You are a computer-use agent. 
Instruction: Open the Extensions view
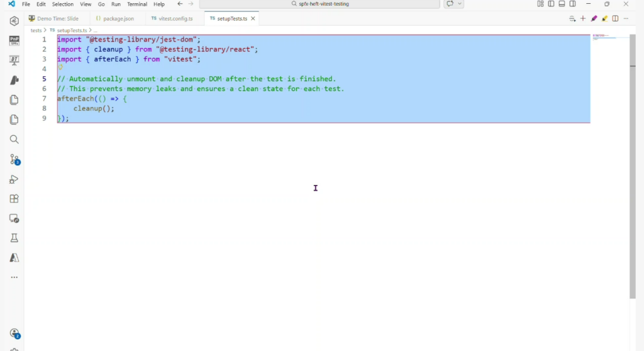point(14,199)
